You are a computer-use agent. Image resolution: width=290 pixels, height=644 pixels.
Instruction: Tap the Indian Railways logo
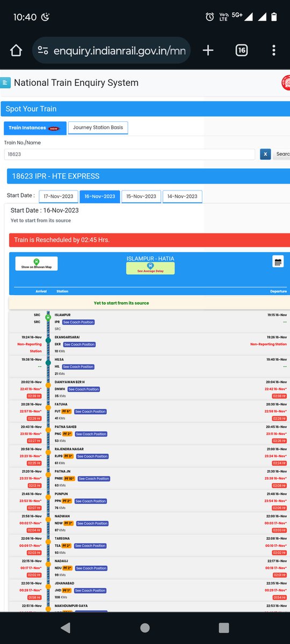pos(286,83)
